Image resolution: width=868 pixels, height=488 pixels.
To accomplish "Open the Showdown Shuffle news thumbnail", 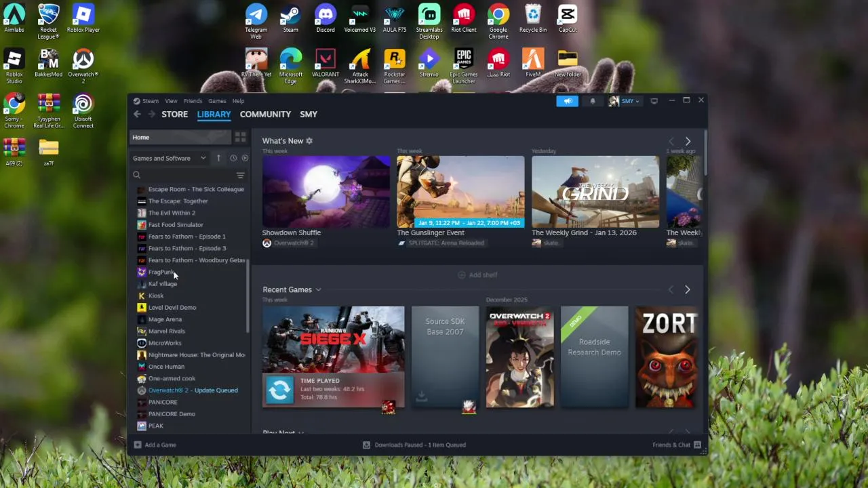I will 326,192.
